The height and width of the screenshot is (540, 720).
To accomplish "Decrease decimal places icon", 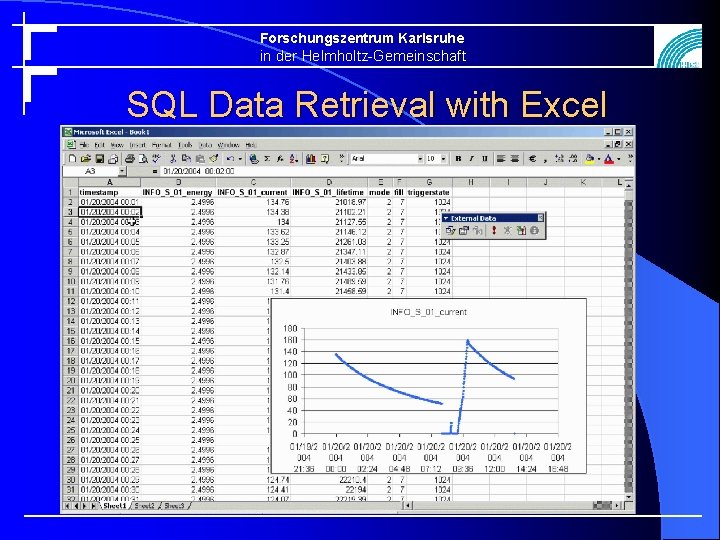I will pyautogui.click(x=573, y=159).
